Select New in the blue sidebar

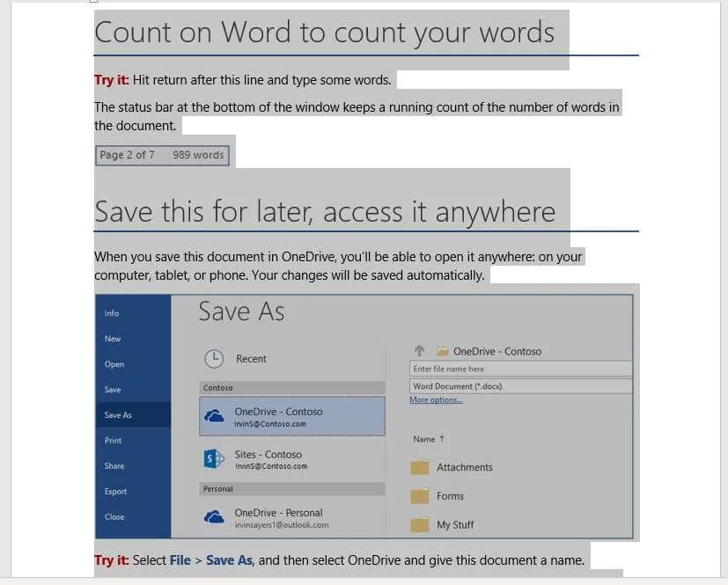[113, 339]
